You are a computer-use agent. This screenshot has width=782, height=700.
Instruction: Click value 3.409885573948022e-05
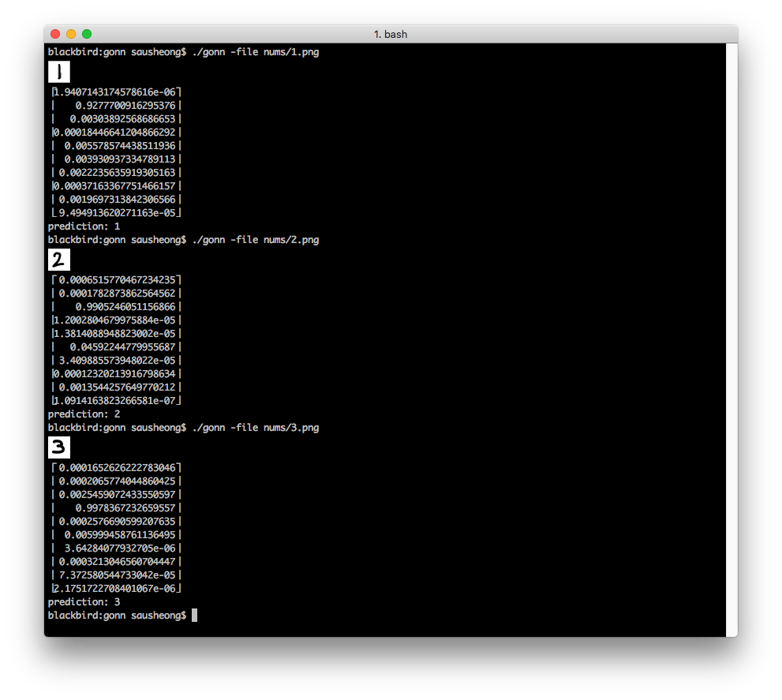pyautogui.click(x=118, y=361)
